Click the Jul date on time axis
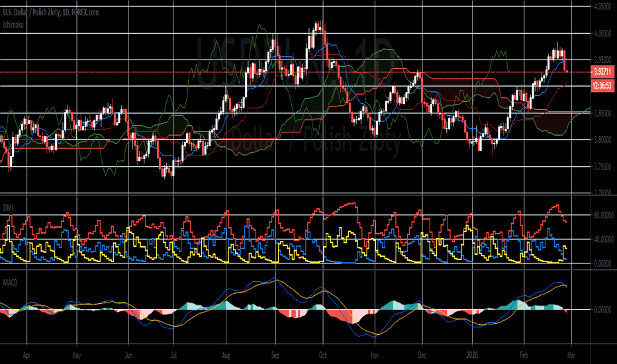 [x=173, y=355]
